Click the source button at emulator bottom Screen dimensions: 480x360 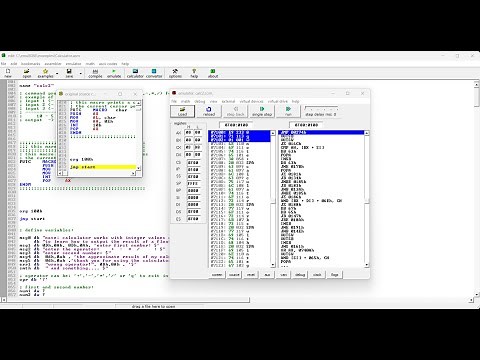coord(234,275)
